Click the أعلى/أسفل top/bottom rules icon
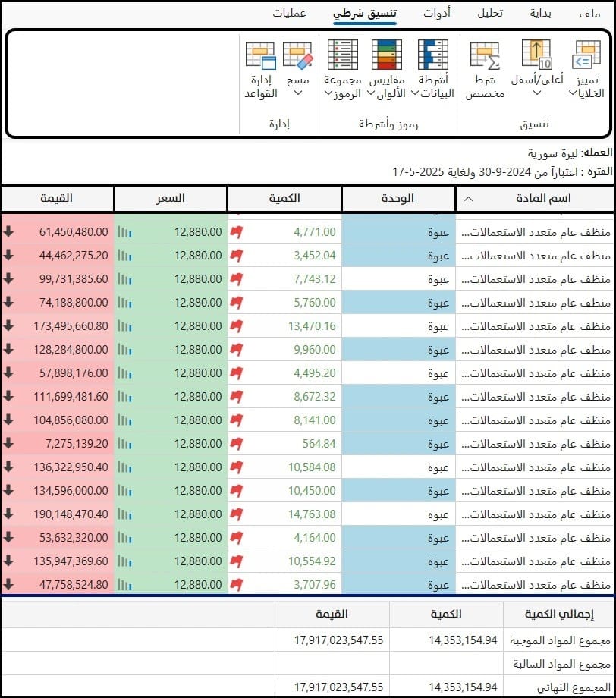This screenshot has height=698, width=616. coord(537,55)
